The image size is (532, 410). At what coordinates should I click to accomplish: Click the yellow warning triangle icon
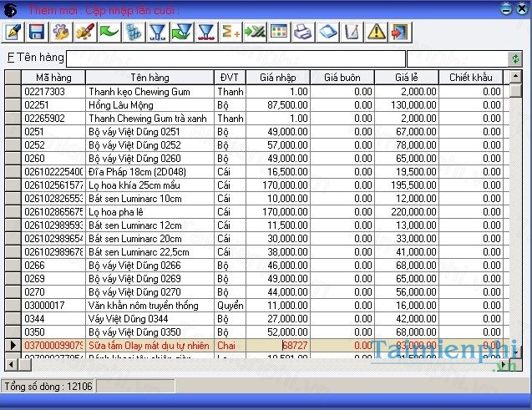pos(376,32)
